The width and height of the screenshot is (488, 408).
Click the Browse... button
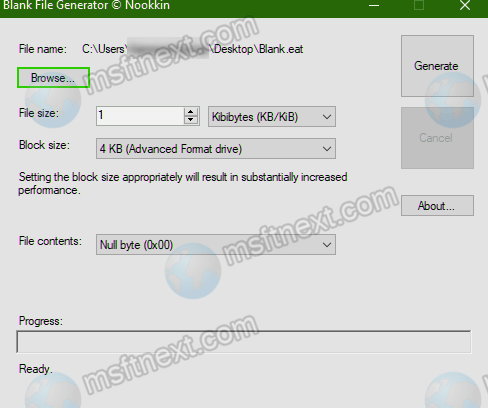click(x=53, y=78)
